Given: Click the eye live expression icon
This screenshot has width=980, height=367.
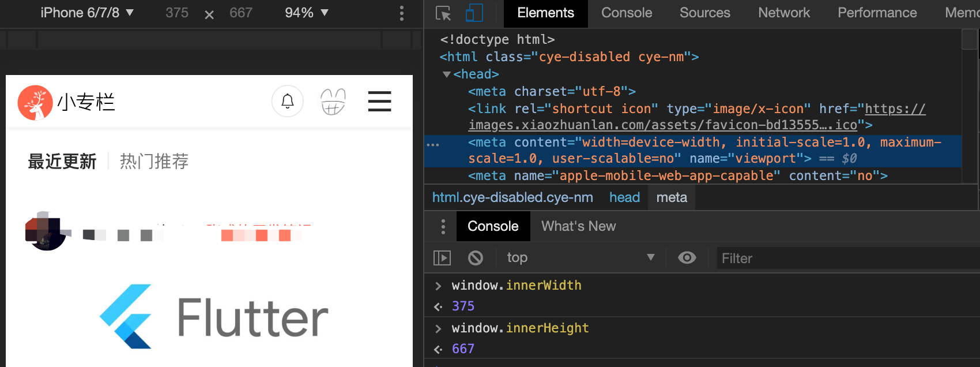Looking at the screenshot, I should (x=687, y=257).
